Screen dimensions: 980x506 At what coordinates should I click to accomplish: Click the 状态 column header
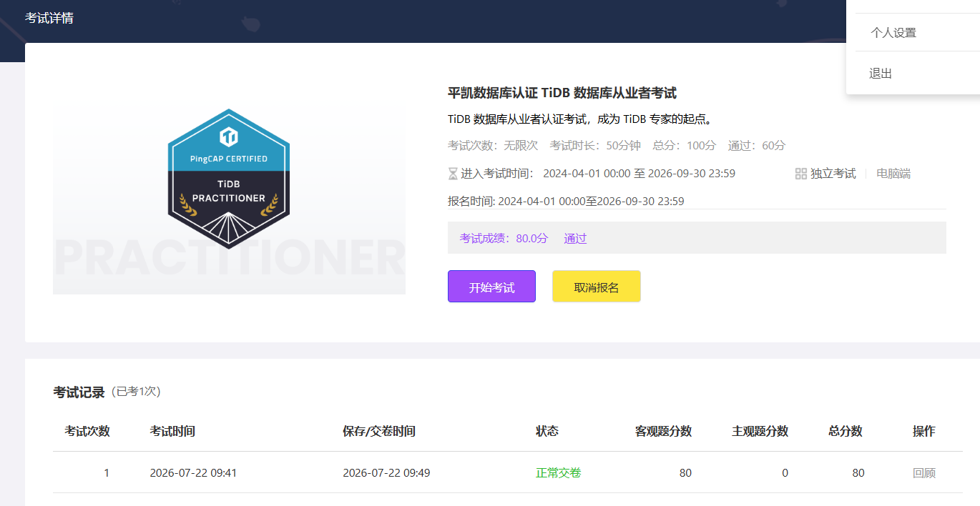[547, 431]
